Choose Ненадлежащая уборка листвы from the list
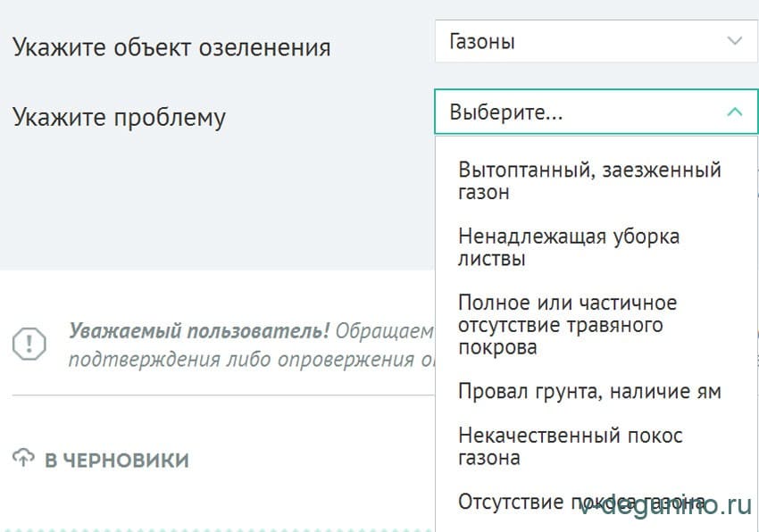Image resolution: width=759 pixels, height=532 pixels. click(x=569, y=247)
